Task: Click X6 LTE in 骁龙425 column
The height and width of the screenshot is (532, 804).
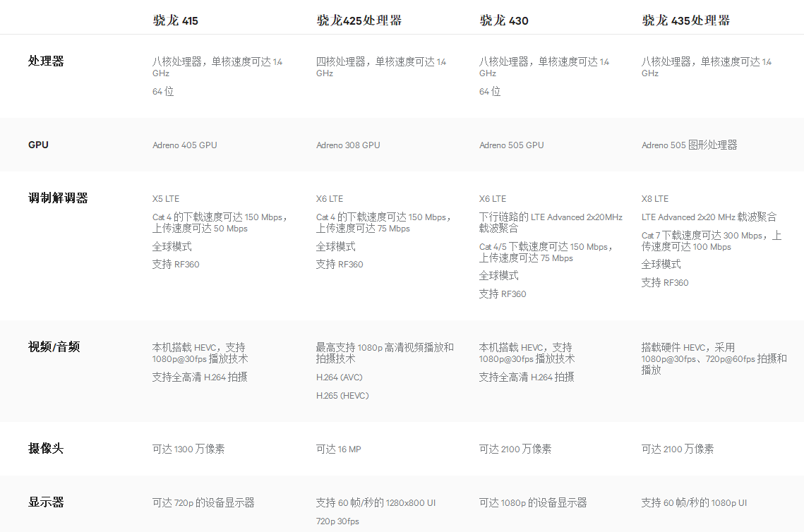Action: [330, 199]
